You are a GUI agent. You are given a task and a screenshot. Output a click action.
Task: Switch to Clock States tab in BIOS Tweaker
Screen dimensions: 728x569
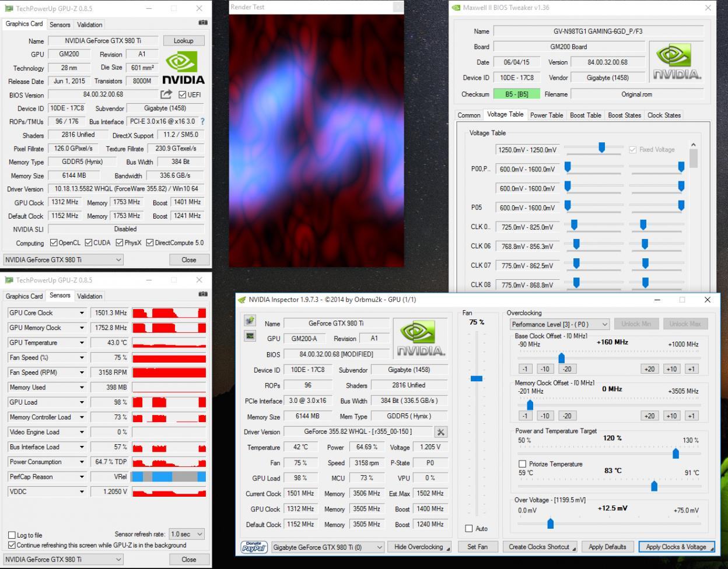pyautogui.click(x=664, y=115)
